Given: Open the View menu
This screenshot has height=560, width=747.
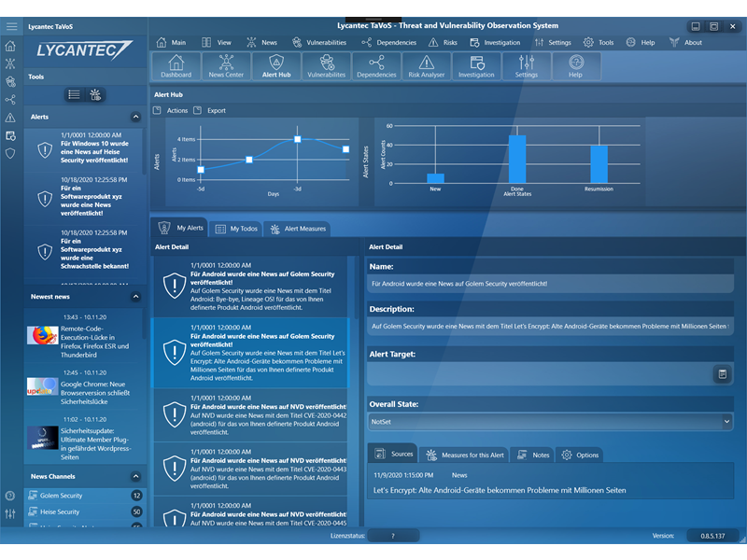Looking at the screenshot, I should (217, 42).
